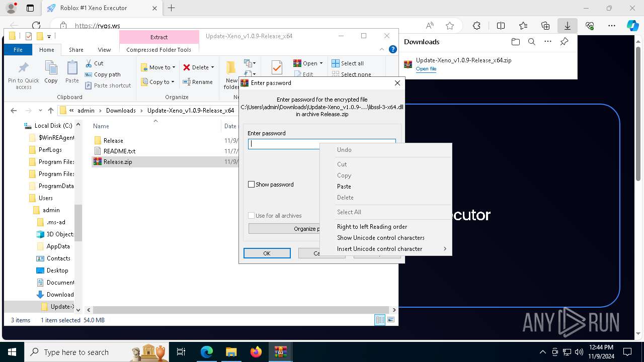644x362 pixels.
Task: Click Select all in the ribbon
Action: [x=348, y=63]
